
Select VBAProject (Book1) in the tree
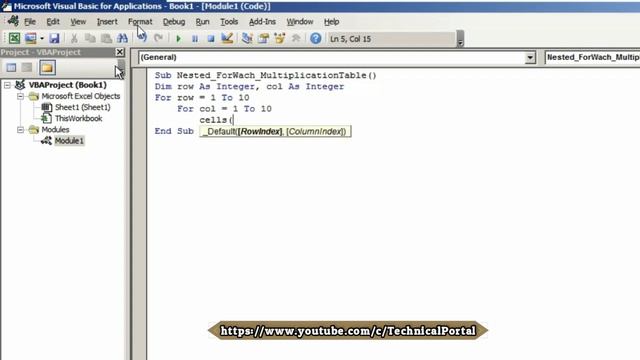point(67,85)
